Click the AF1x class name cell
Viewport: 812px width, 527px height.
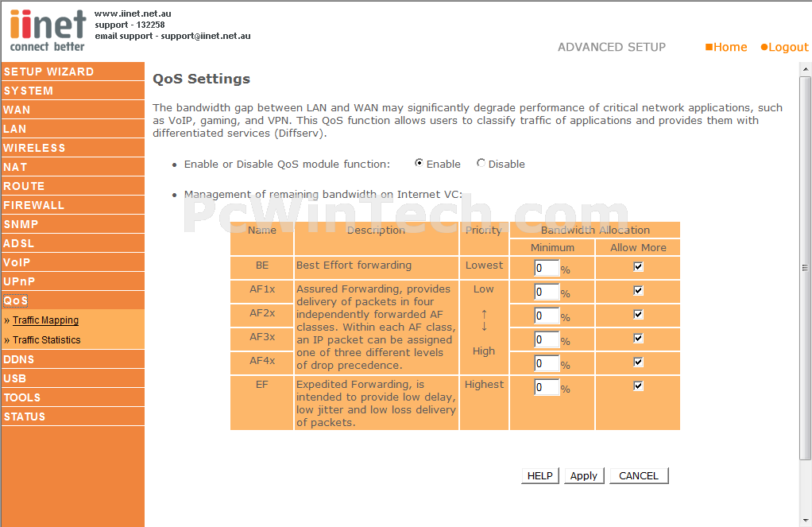pyautogui.click(x=262, y=292)
